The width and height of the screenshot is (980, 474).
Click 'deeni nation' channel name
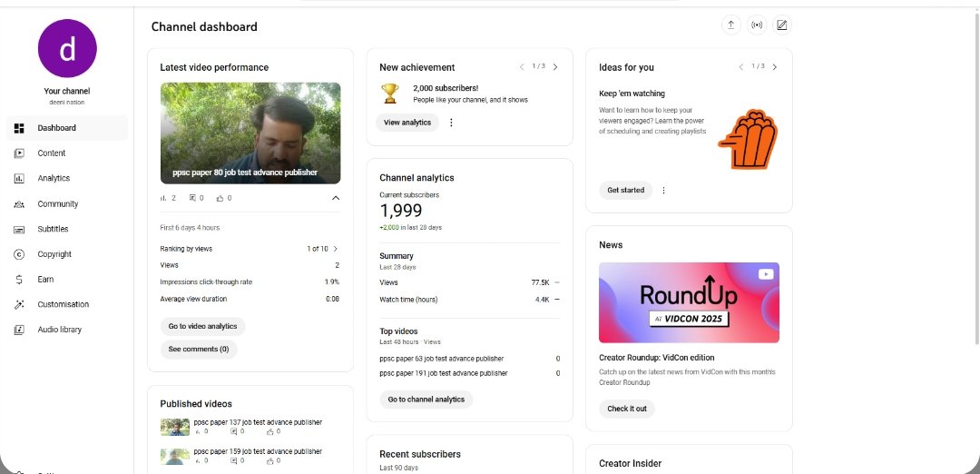(x=67, y=102)
